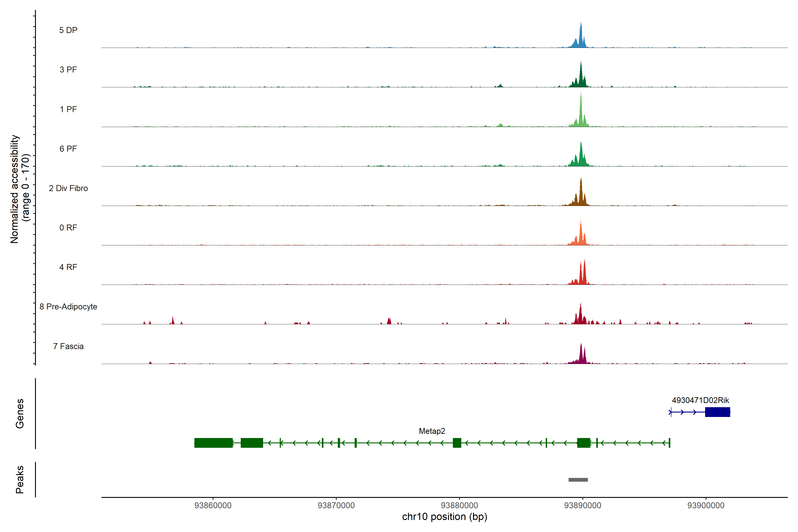
Task: Click the Peaks panel label
Action: tap(20, 479)
